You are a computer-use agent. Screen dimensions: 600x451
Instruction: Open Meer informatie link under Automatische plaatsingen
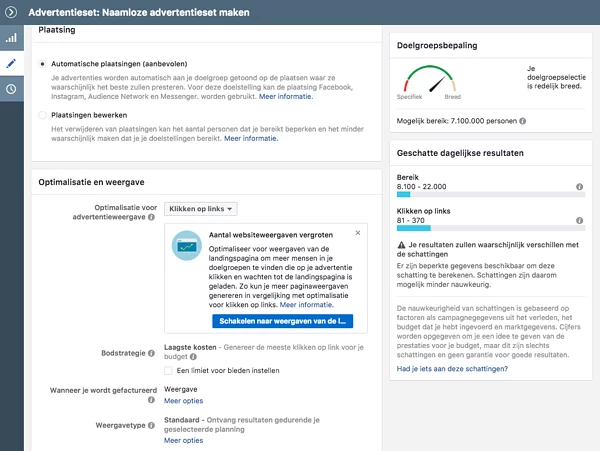286,96
